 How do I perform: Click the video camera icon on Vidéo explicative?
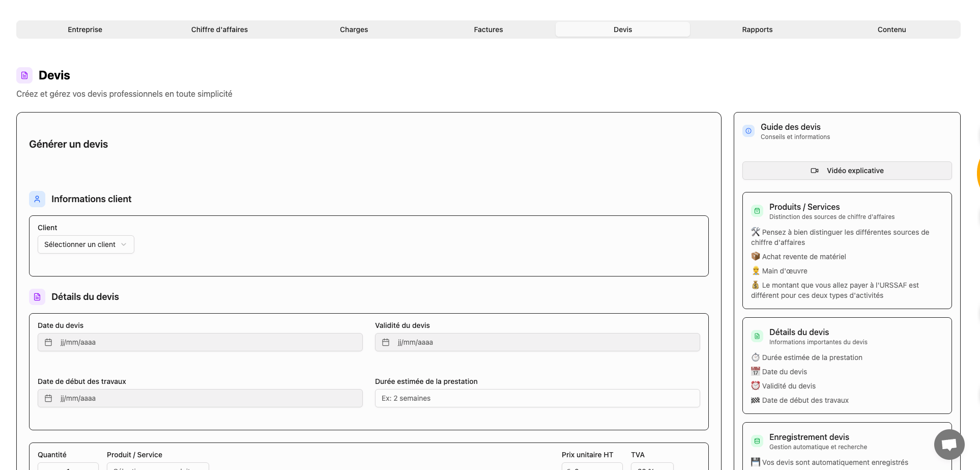[x=815, y=171]
